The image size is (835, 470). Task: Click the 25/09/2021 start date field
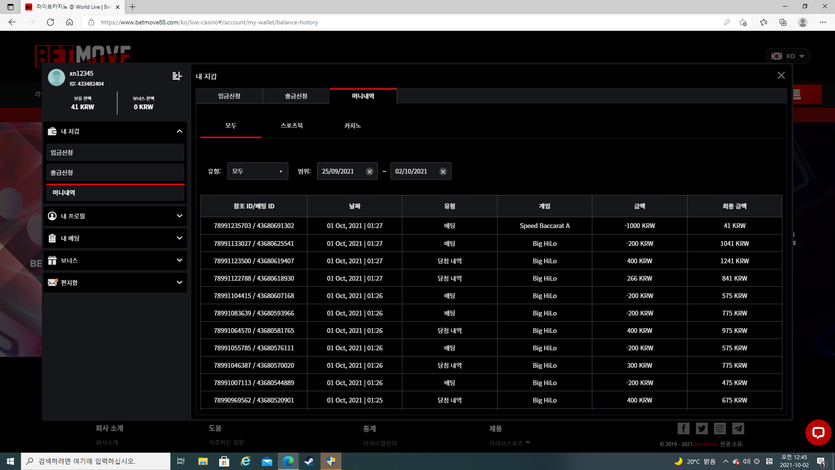click(347, 171)
